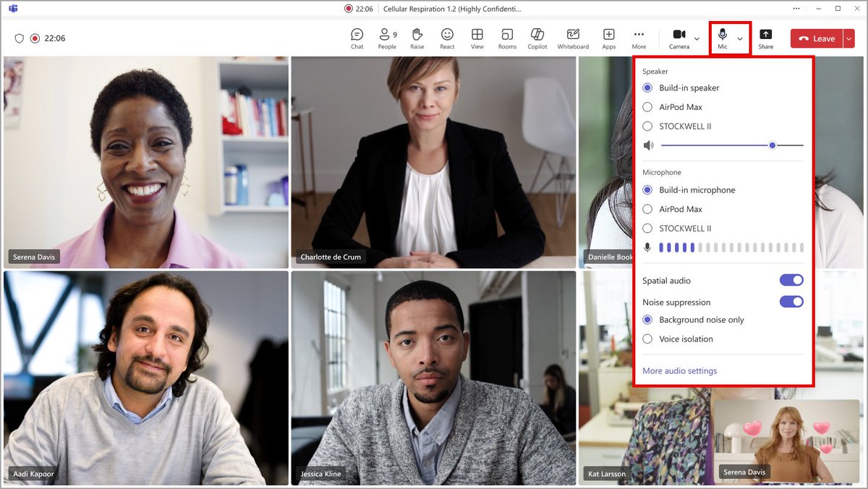Select AirPod Max as speaker

pyautogui.click(x=673, y=107)
